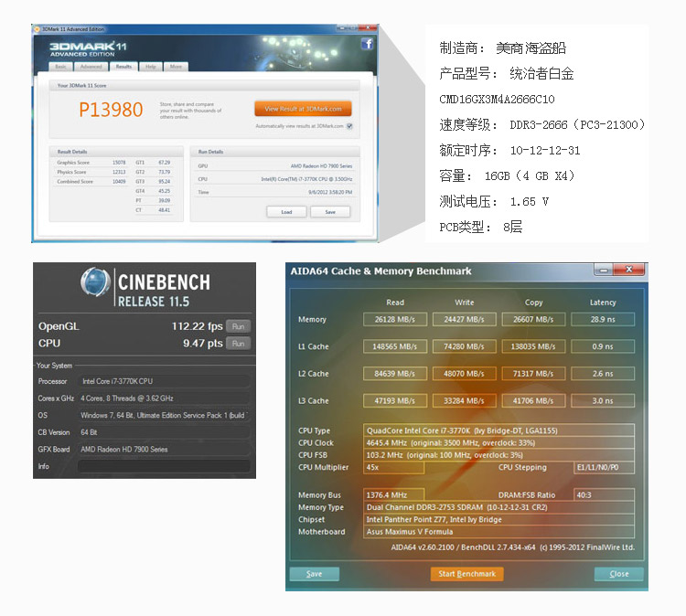Image resolution: width=686 pixels, height=616 pixels.
Task: Click Memory Bus value 1376.4 MHz
Action: pos(393,494)
